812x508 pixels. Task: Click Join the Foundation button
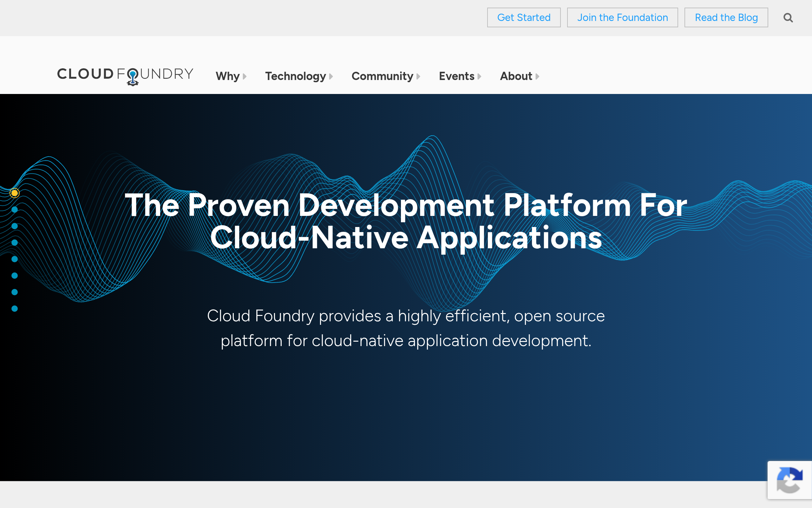tap(622, 17)
